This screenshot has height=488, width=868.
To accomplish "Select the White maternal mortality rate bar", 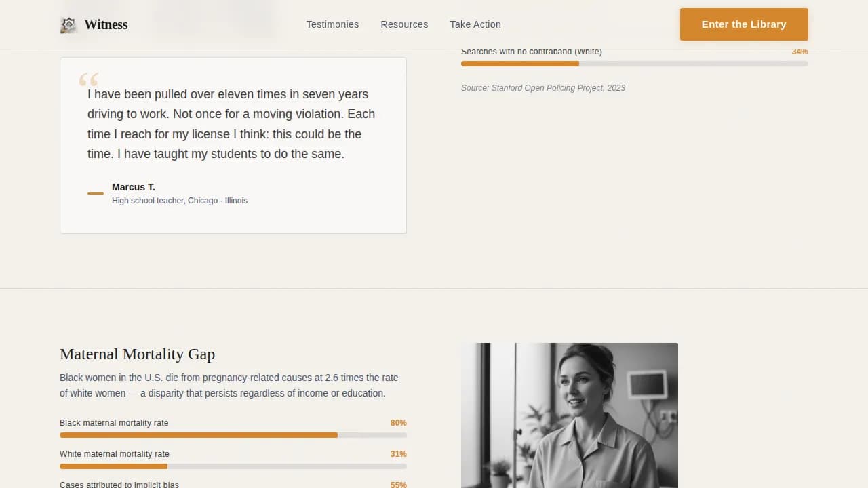I will 233,466.
